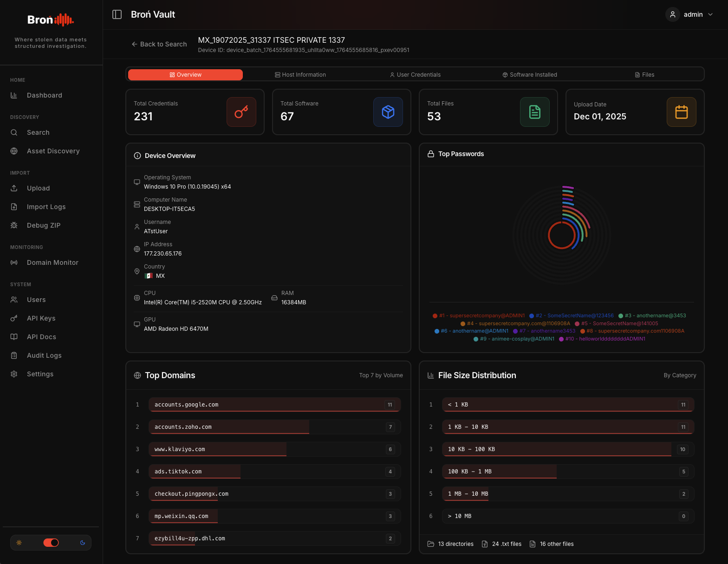The width and height of the screenshot is (728, 564).
Task: Click legend entry #9 animee-cosplay@ADMIN1
Action: point(514,339)
